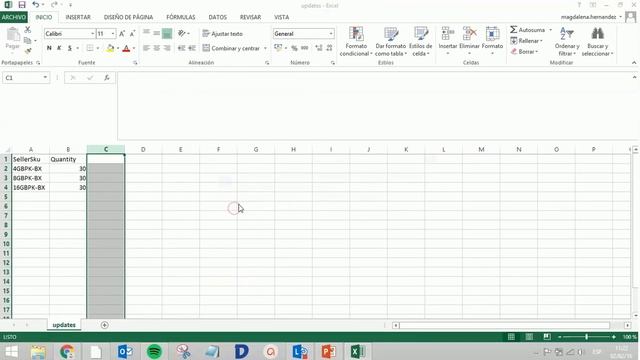The width and height of the screenshot is (640, 360).
Task: Decrease indent icon
Action: [181, 48]
